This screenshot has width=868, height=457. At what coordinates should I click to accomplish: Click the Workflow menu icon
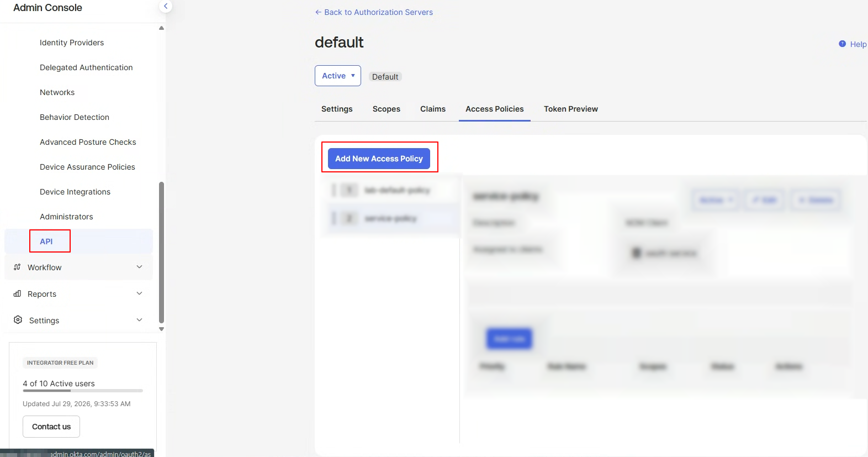[x=17, y=267]
